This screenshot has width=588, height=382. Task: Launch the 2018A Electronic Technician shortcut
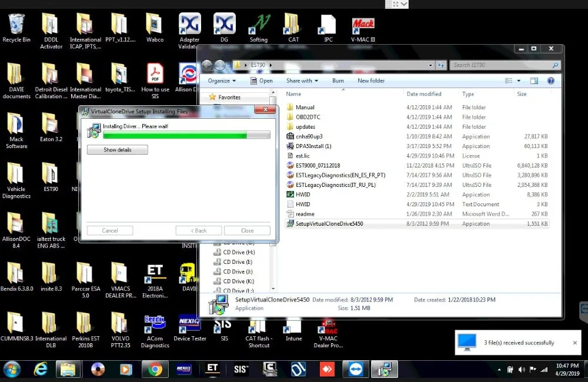pos(155,280)
